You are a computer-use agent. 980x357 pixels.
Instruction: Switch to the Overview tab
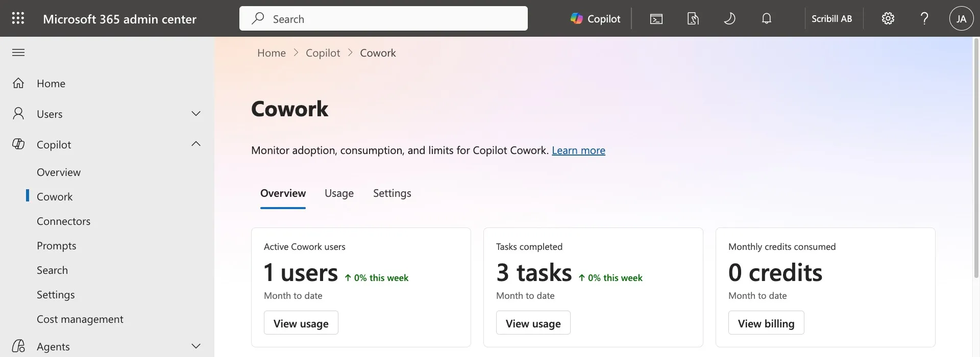pyautogui.click(x=283, y=193)
